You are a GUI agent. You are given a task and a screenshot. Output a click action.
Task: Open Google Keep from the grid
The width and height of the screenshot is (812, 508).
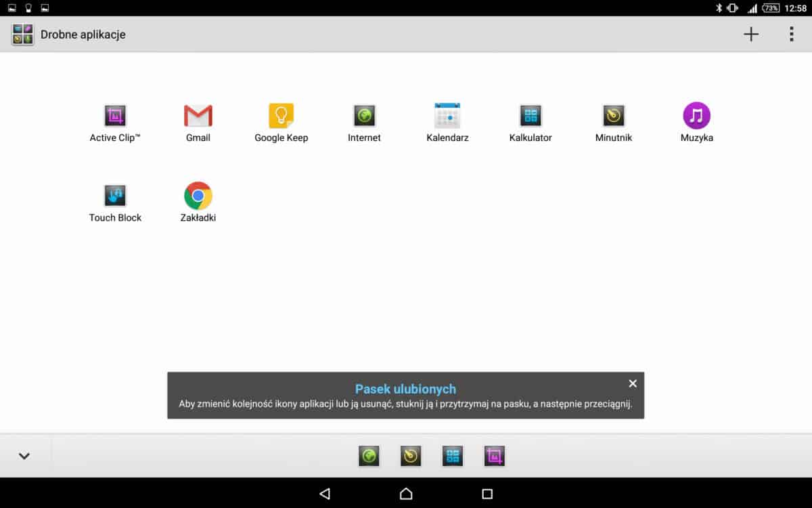281,117
